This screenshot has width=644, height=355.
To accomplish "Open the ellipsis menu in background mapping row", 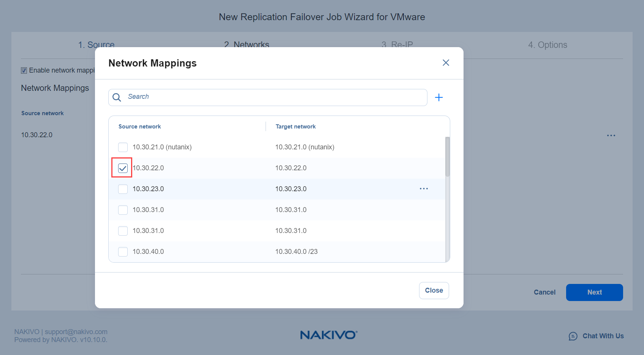I will tap(611, 136).
